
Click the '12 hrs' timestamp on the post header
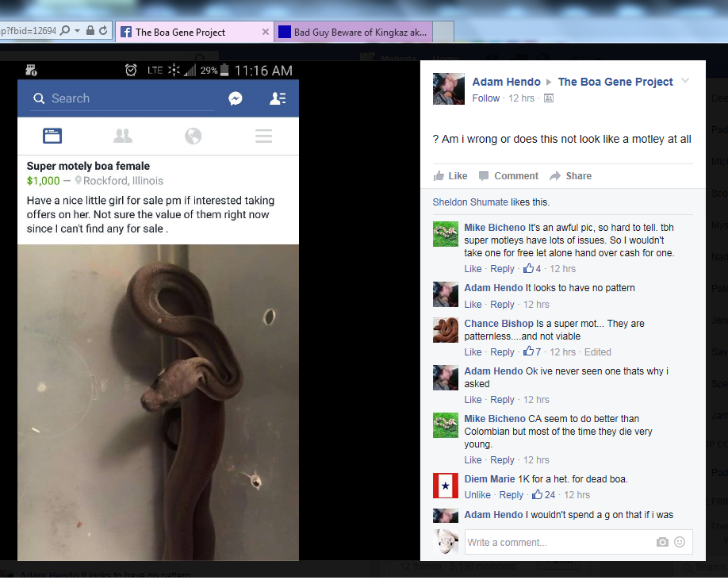click(x=521, y=98)
